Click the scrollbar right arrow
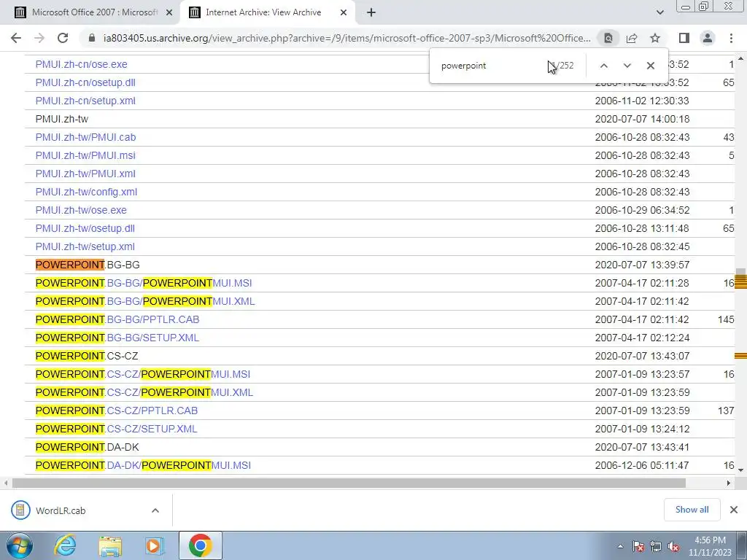 [729, 483]
